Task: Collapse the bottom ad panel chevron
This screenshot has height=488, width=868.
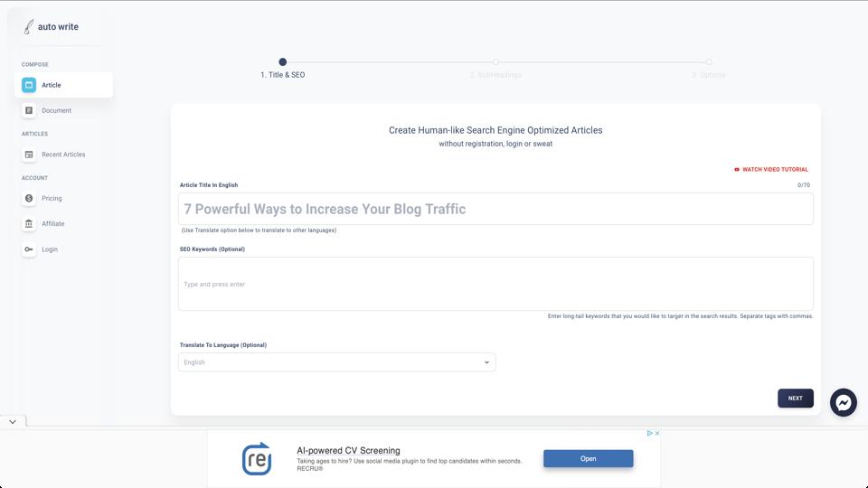Action: (13, 421)
